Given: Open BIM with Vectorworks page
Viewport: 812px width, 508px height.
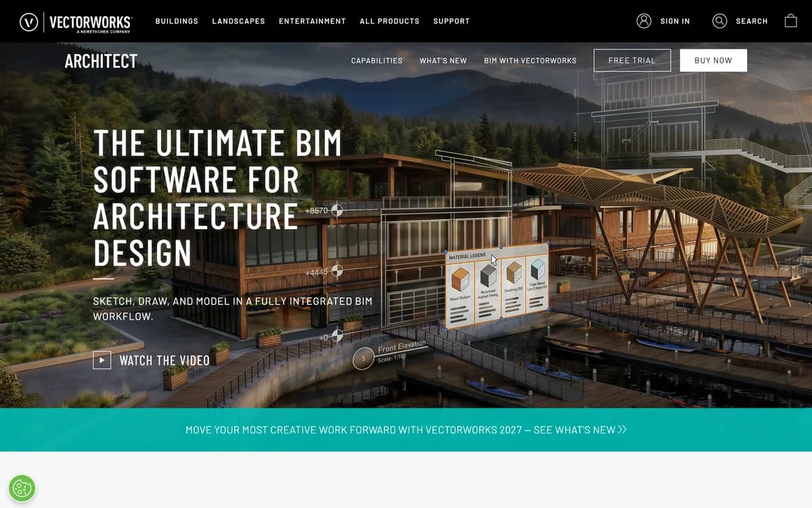Looking at the screenshot, I should 531,60.
